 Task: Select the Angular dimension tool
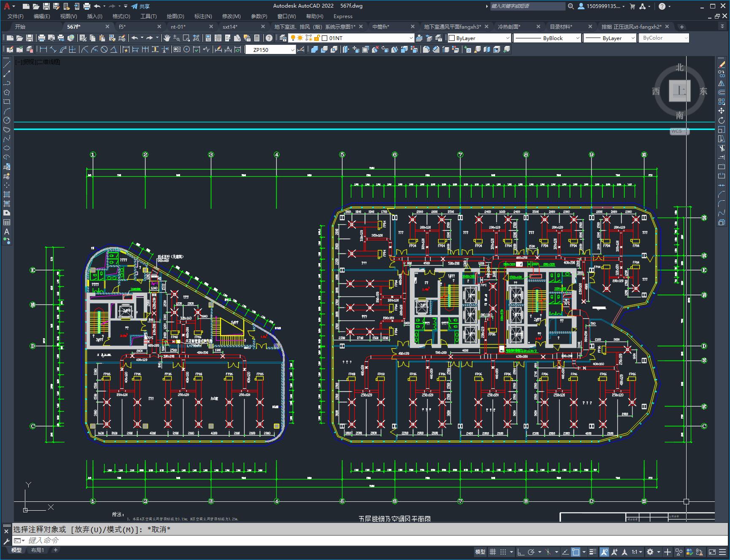114,50
